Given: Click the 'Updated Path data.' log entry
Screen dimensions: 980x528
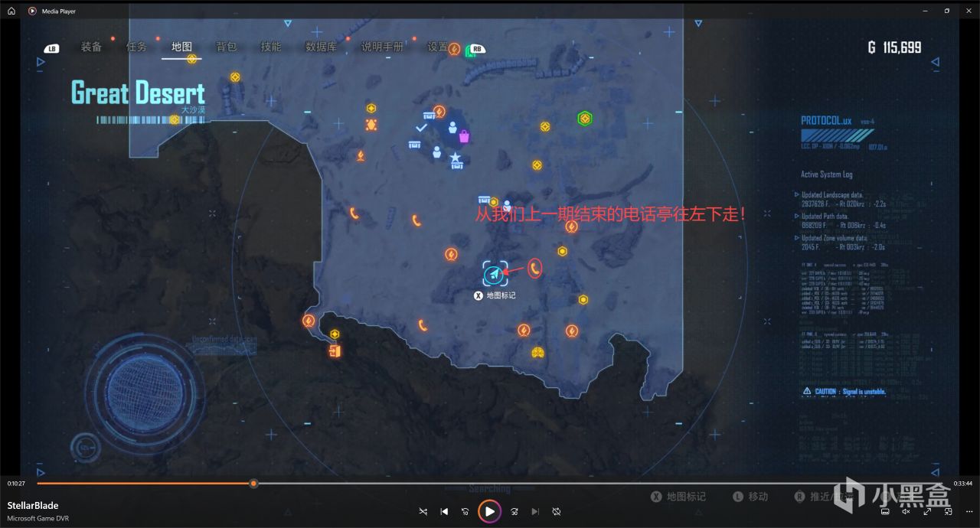Looking at the screenshot, I should tap(825, 217).
